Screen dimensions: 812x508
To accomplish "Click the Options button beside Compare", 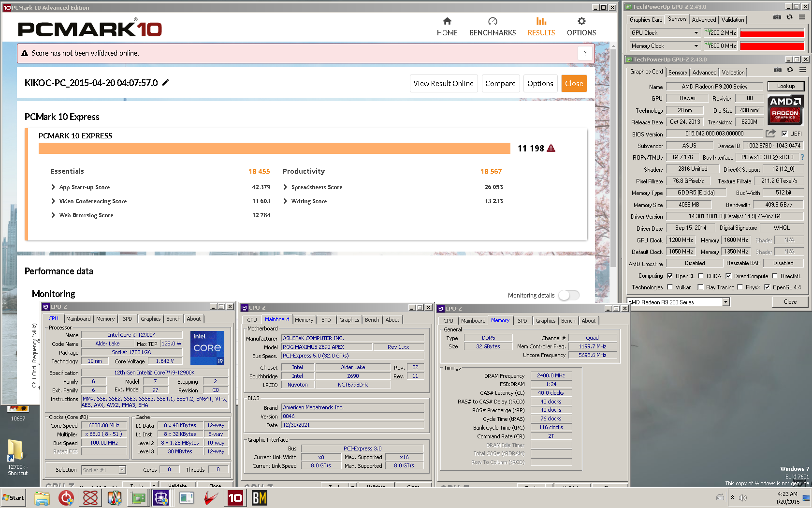I will (540, 83).
